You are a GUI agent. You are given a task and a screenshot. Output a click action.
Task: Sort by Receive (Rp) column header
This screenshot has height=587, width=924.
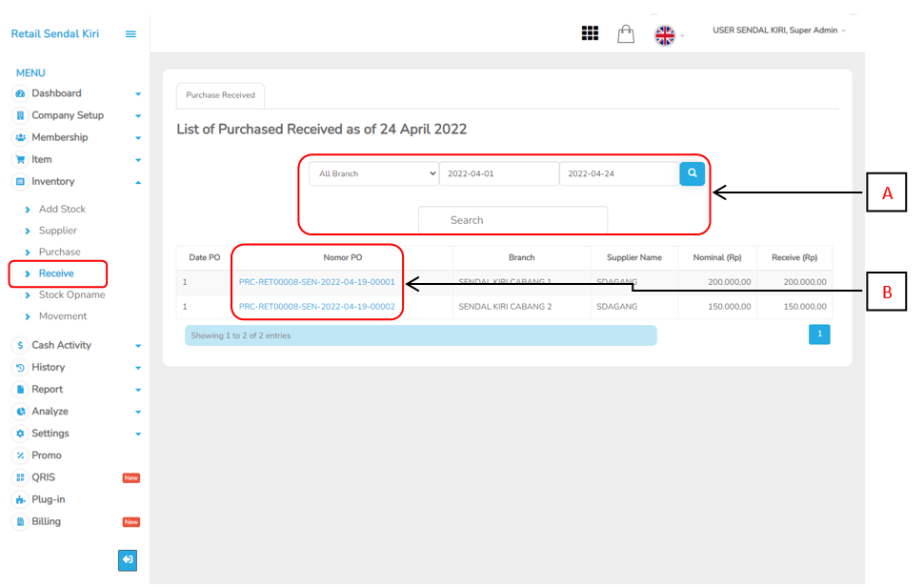(x=794, y=257)
